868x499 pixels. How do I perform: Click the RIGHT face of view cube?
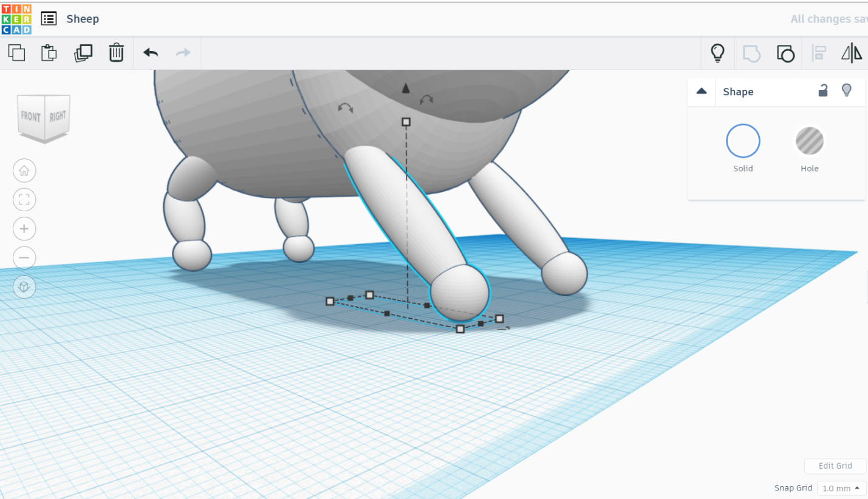[58, 115]
